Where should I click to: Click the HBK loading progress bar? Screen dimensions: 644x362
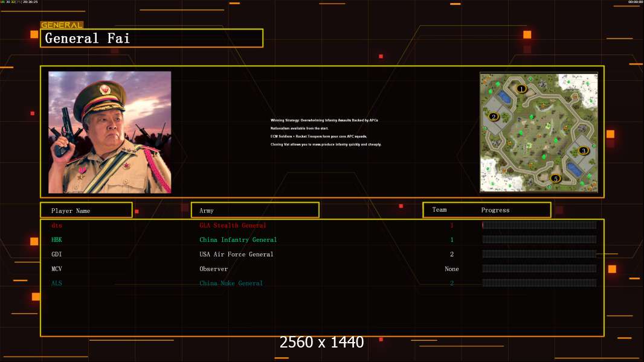click(x=539, y=240)
